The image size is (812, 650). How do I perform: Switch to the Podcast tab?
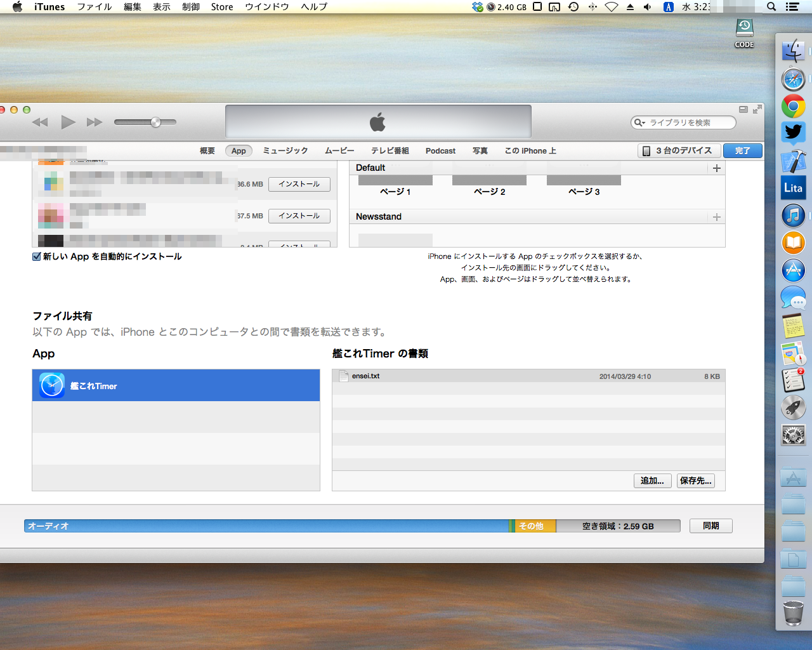(440, 150)
